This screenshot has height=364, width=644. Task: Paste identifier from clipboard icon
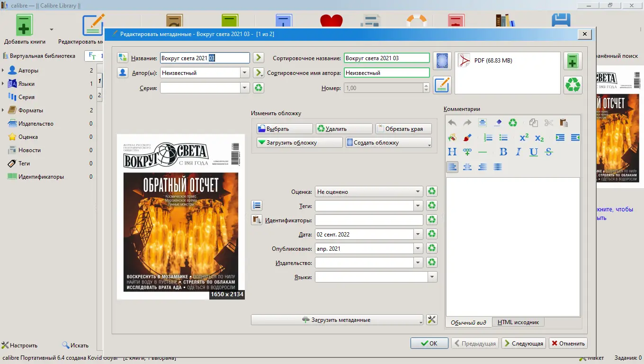click(257, 220)
